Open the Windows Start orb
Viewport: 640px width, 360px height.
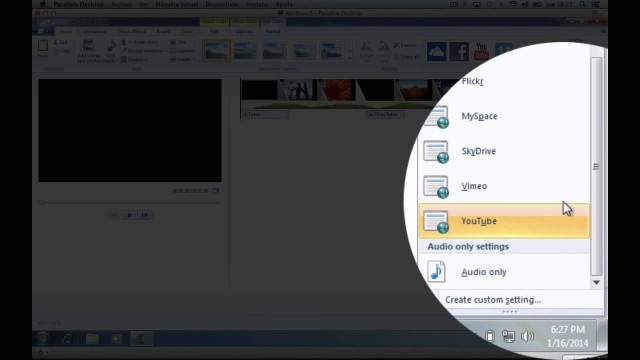point(43,338)
